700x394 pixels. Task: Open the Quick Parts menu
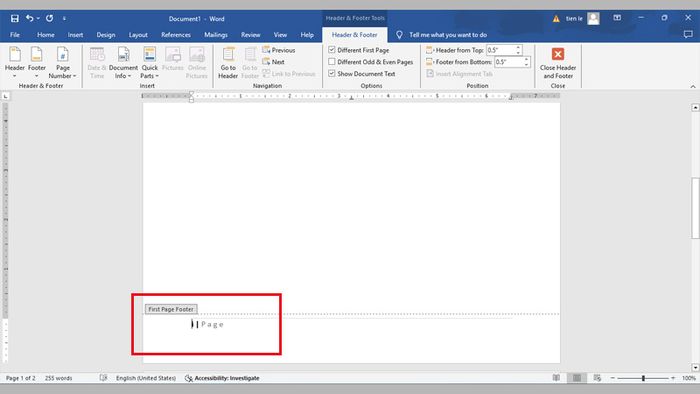pyautogui.click(x=150, y=62)
